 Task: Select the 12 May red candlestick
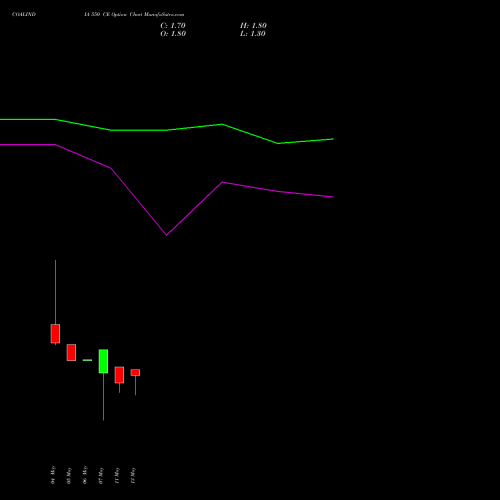135,372
